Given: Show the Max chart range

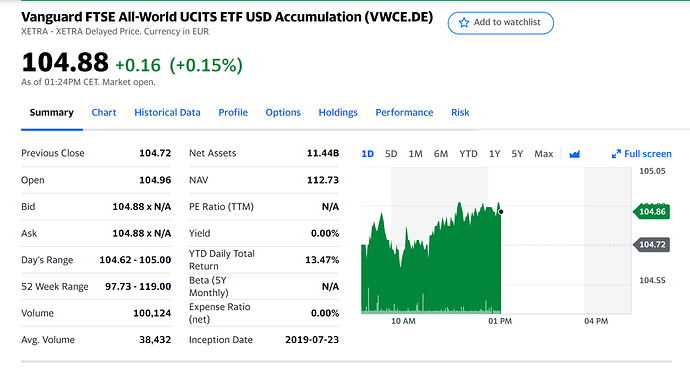Looking at the screenshot, I should pyautogui.click(x=543, y=154).
